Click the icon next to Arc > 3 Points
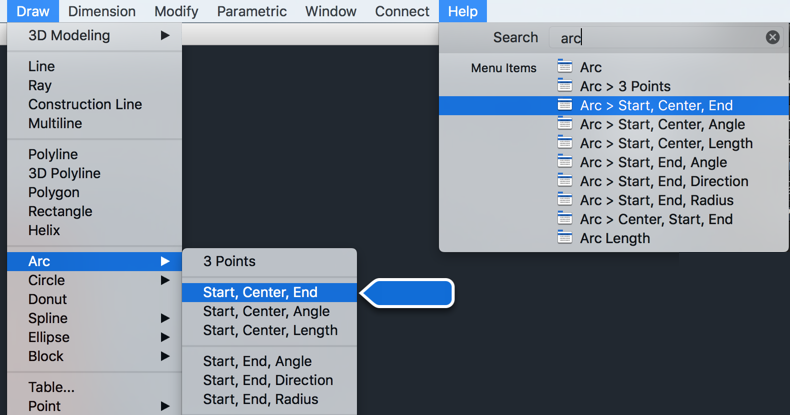 pos(565,86)
